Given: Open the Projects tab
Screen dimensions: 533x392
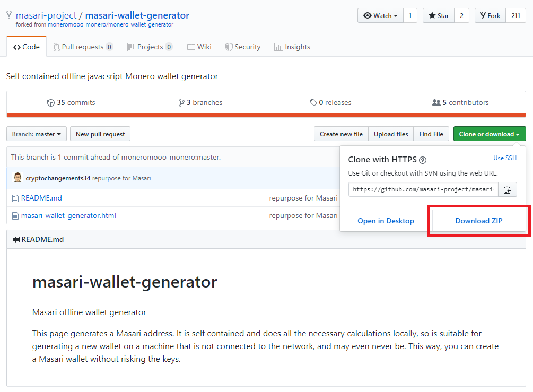Looking at the screenshot, I should coord(150,47).
